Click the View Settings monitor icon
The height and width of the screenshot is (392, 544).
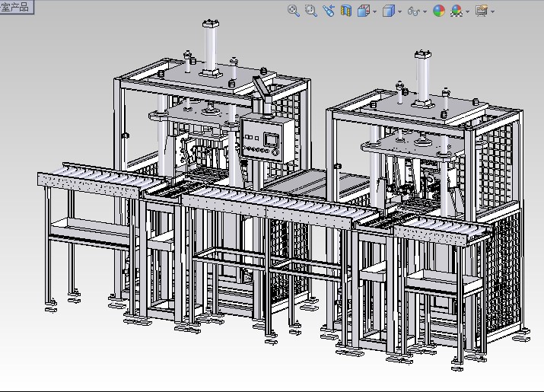coord(481,11)
